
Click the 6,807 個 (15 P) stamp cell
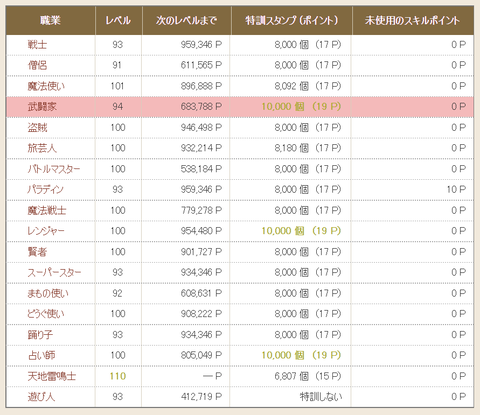308,376
